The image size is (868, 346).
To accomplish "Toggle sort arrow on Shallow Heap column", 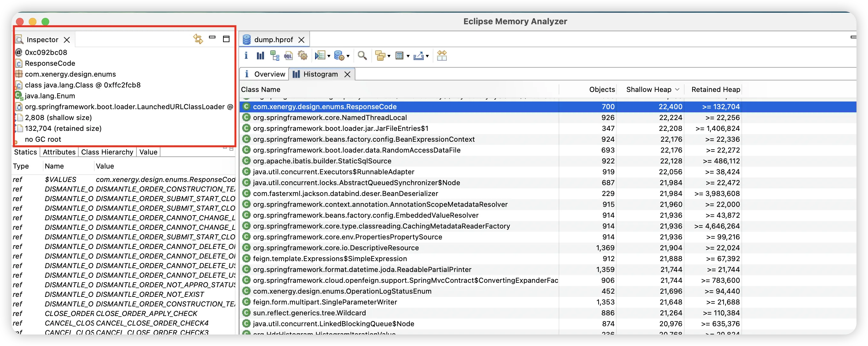I will click(x=677, y=89).
